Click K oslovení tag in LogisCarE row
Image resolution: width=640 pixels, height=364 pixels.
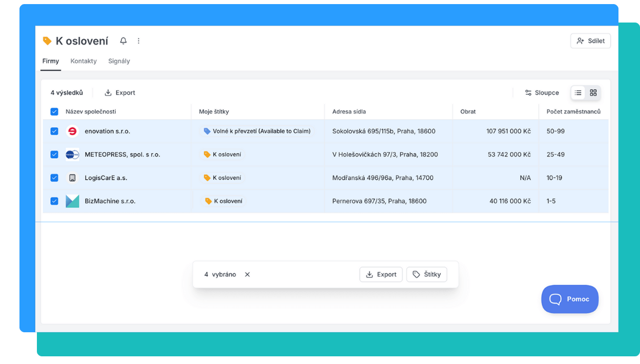222,178
